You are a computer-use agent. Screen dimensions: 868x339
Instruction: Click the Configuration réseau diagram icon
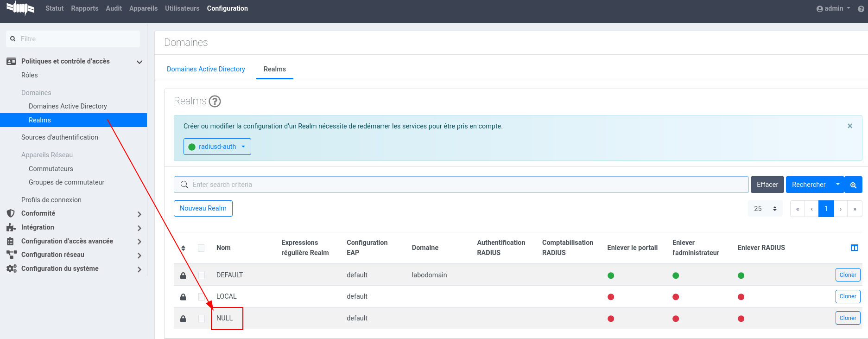tap(12, 255)
